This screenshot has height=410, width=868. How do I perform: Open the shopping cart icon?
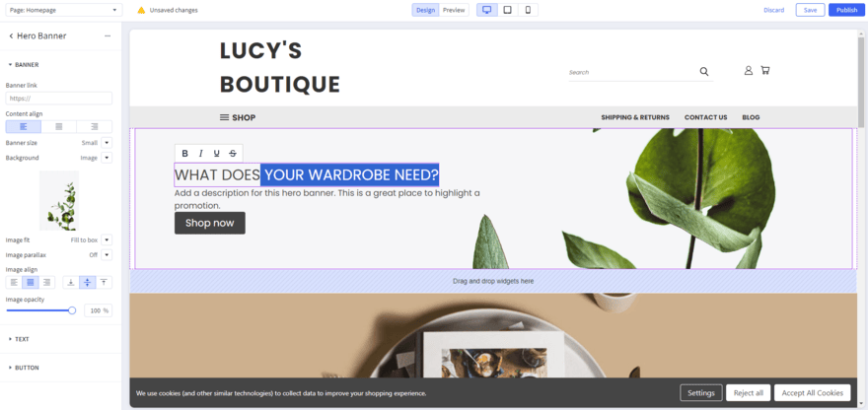point(765,70)
